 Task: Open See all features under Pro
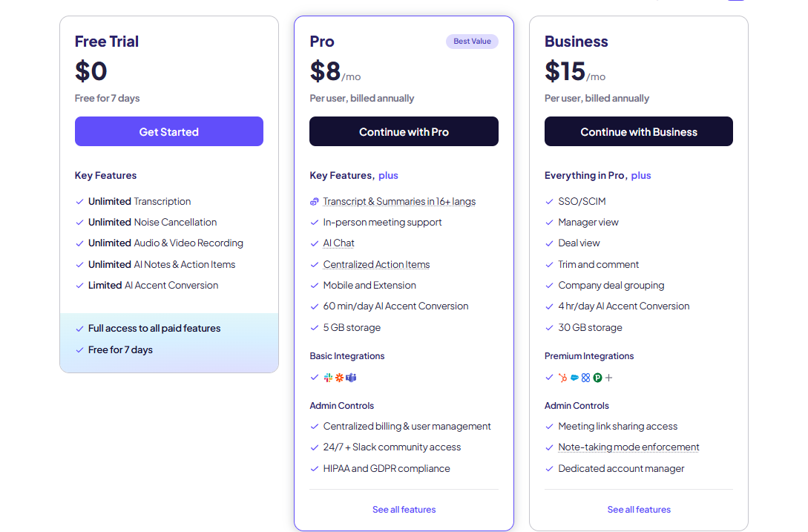tap(404, 509)
